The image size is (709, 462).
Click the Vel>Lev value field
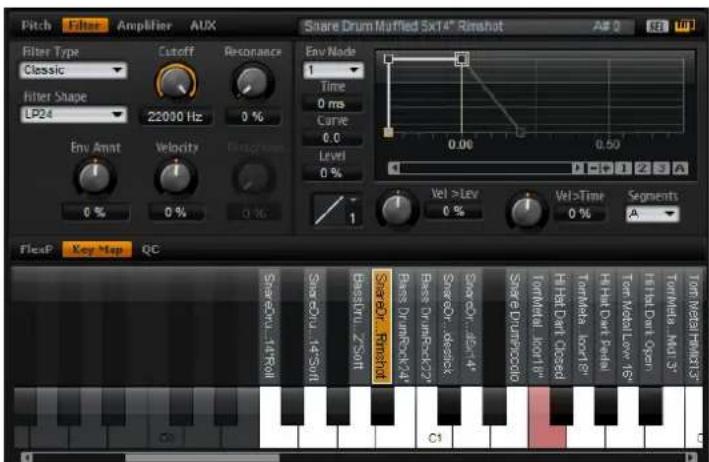point(454,211)
